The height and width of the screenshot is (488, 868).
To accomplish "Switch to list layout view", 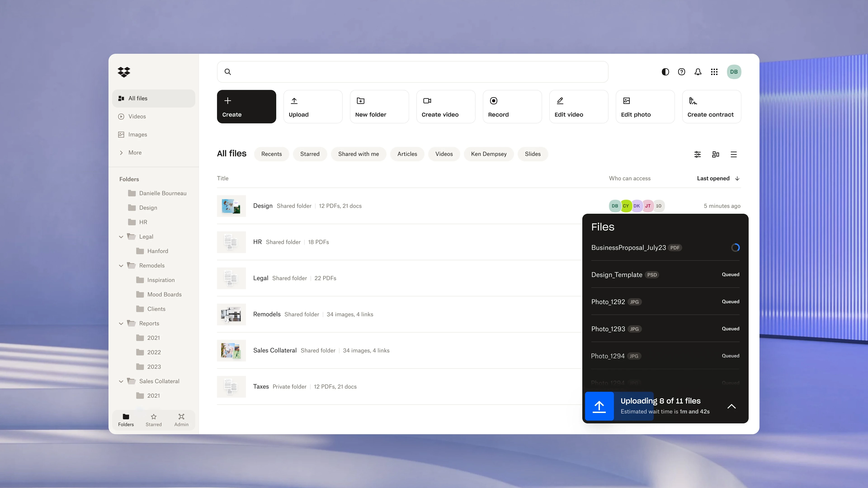I will pyautogui.click(x=734, y=154).
